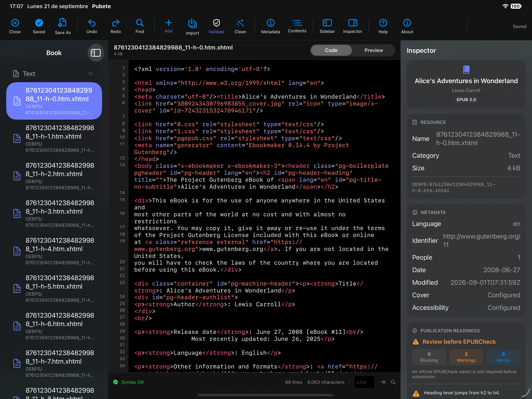Toggle the Sidebar from the toolbar
The width and height of the screenshot is (532, 399).
pyautogui.click(x=327, y=26)
